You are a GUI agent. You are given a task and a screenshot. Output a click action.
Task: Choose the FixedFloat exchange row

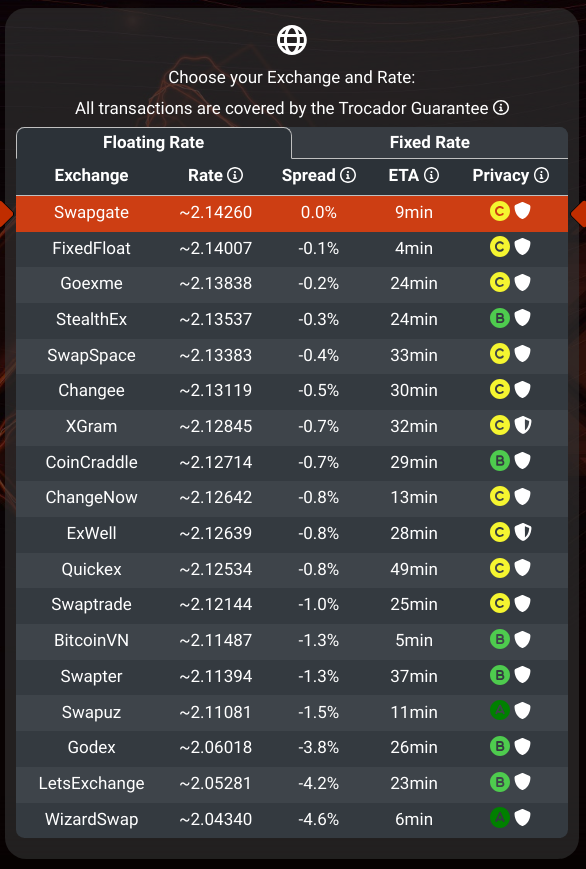point(292,248)
